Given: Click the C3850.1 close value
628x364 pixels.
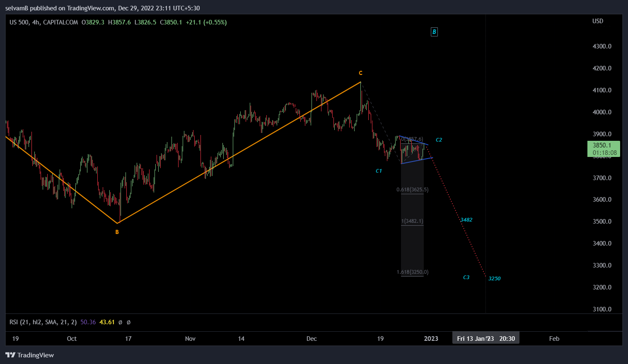Looking at the screenshot, I should [x=171, y=22].
